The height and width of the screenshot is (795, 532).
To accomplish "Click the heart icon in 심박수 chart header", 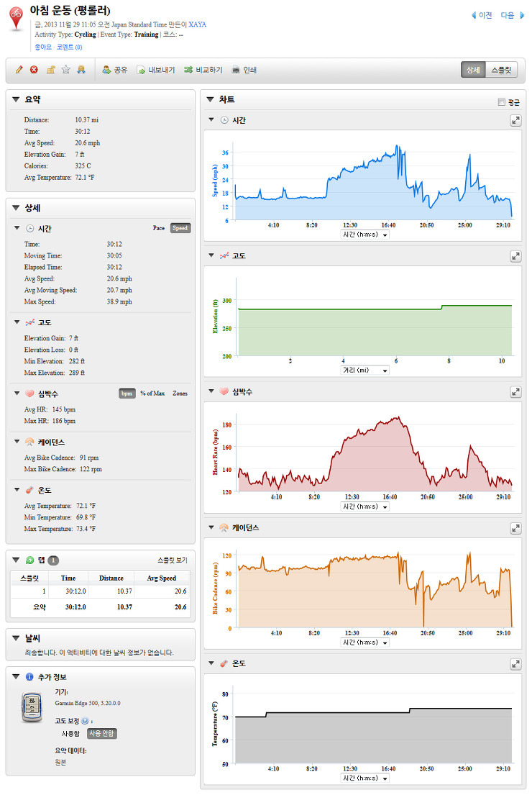I will point(224,392).
